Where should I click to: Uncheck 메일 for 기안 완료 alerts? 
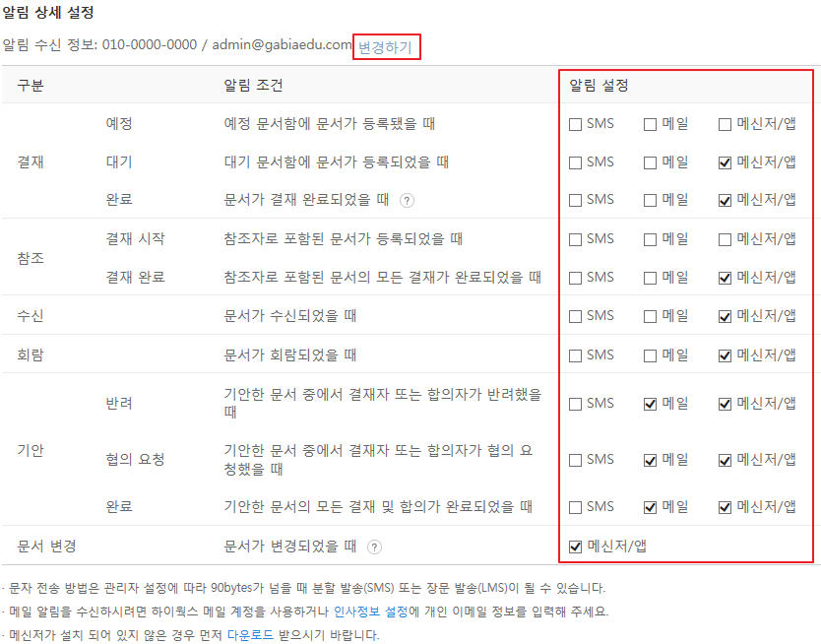click(x=651, y=507)
